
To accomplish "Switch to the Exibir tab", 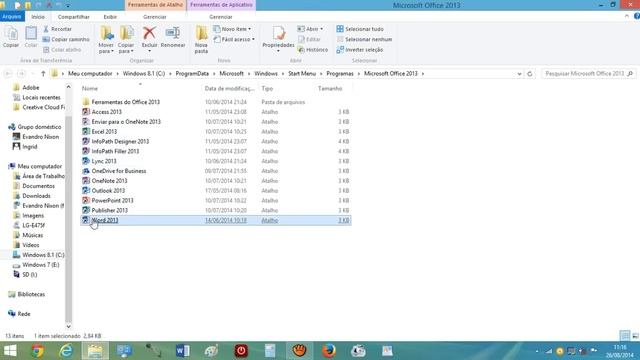I will (110, 17).
